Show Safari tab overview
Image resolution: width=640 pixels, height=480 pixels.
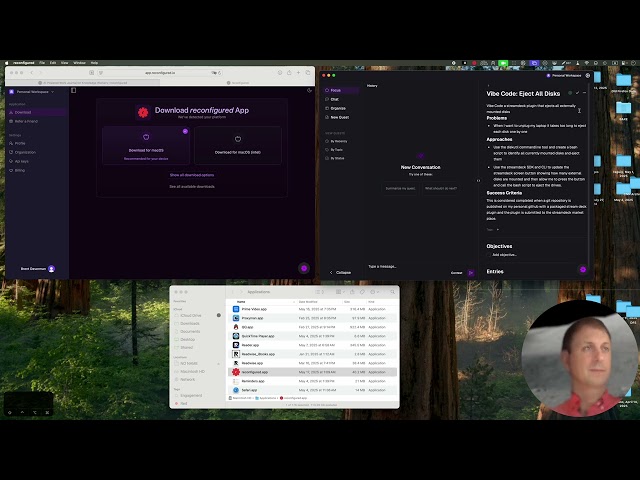tap(308, 73)
